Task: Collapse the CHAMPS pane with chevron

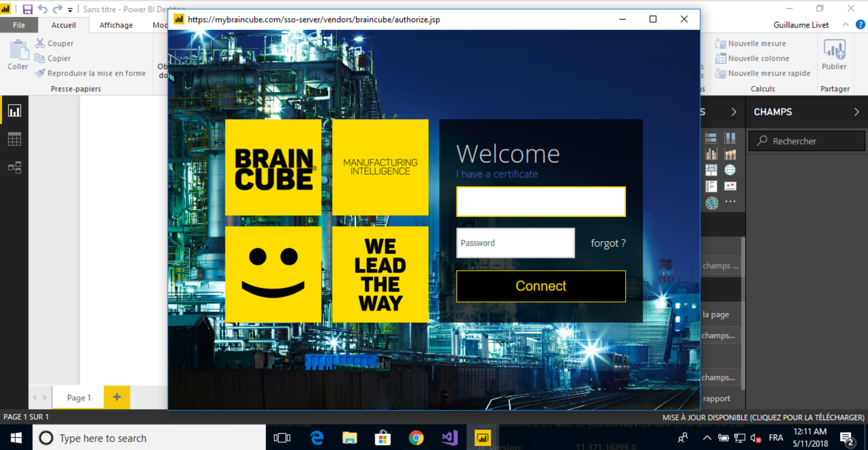Action: [x=856, y=112]
